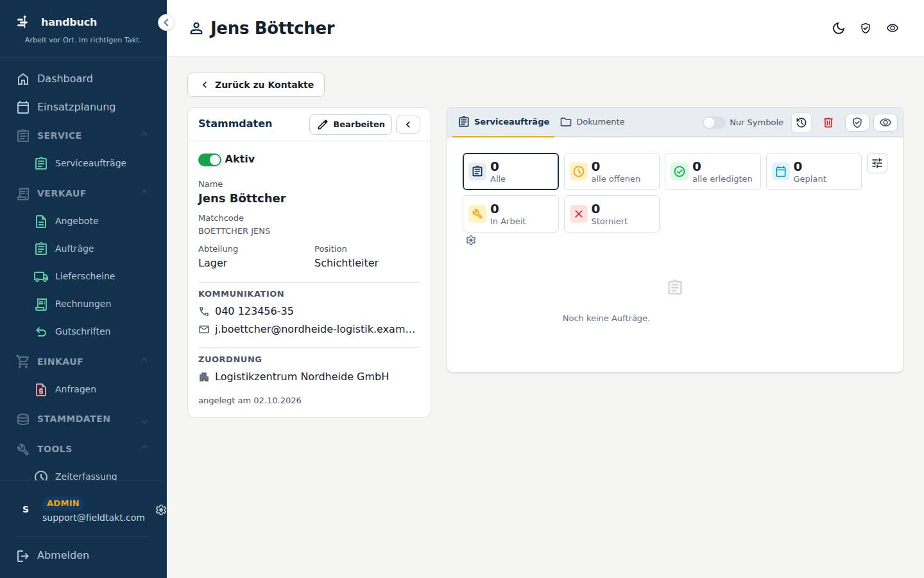Toggle dark mode moon icon
924x578 pixels.
(x=839, y=28)
